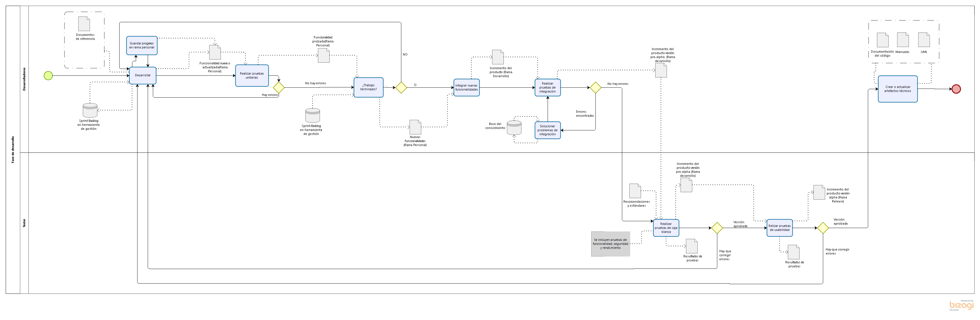This screenshot has width=980, height=320.
Task: Select gateway after Realizar pruebas de integración
Action: [595, 87]
